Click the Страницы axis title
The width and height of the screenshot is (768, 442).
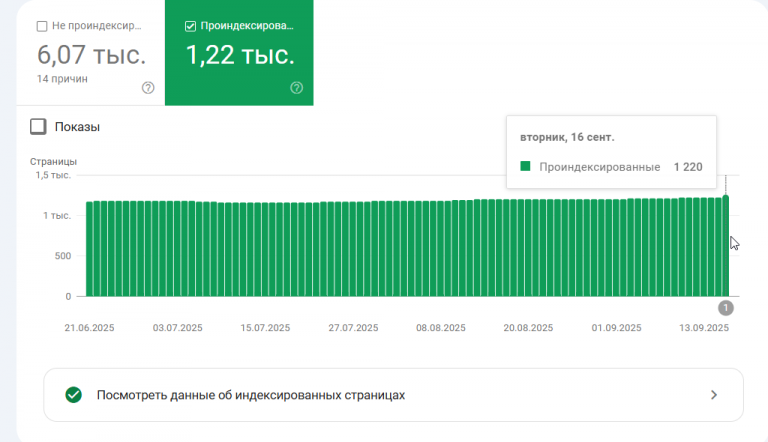click(53, 162)
